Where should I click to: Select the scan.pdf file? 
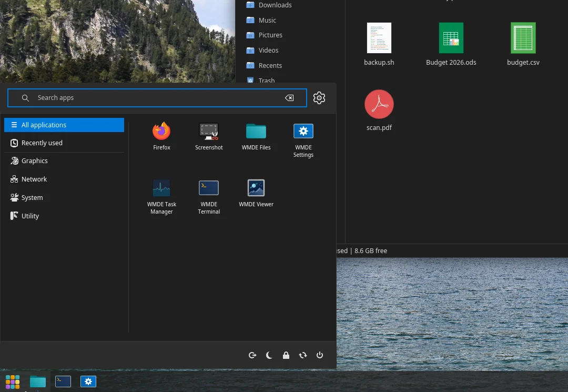coord(379,110)
